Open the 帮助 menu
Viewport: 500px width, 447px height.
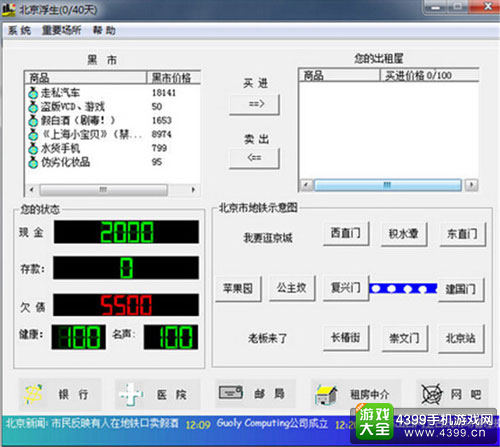pos(104,30)
